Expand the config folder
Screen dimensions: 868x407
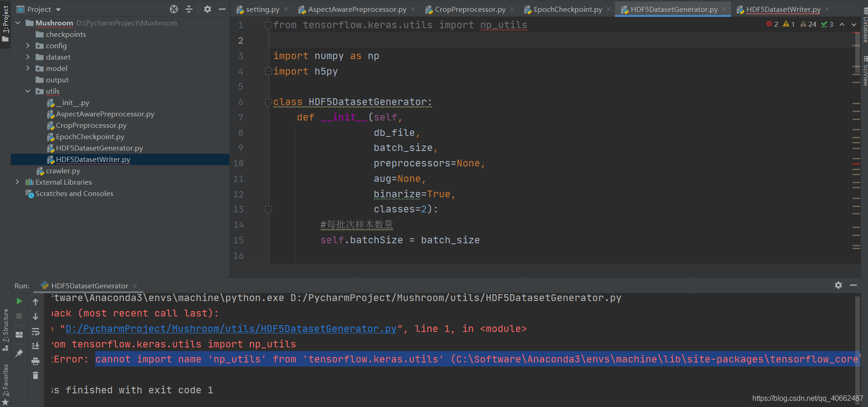[28, 45]
